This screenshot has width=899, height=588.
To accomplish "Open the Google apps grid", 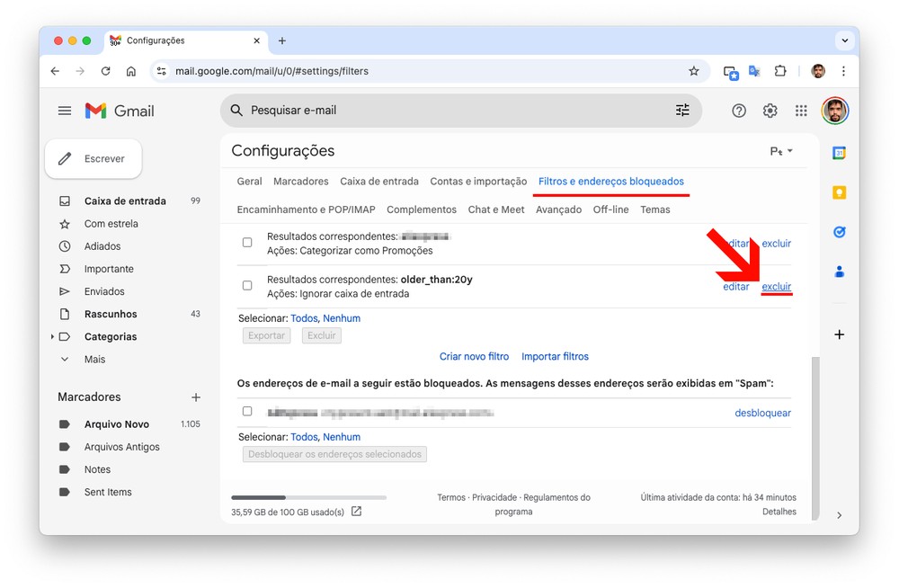I will point(801,111).
